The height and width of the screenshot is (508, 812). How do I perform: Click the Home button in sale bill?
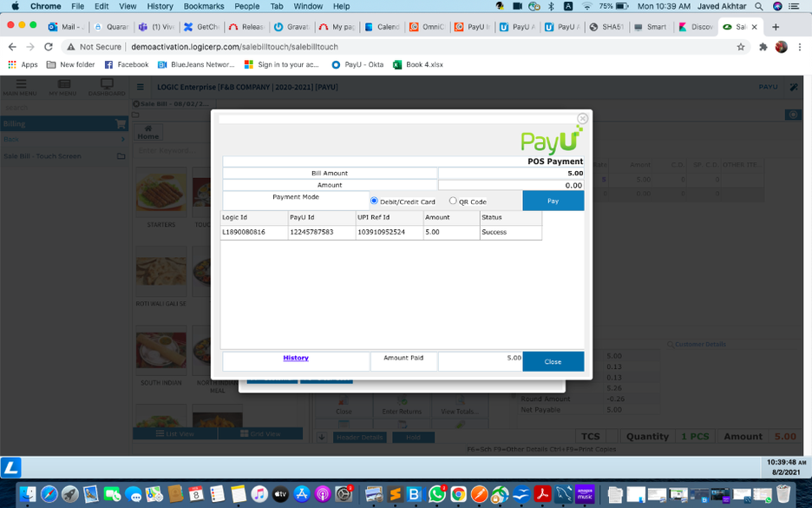(x=148, y=133)
